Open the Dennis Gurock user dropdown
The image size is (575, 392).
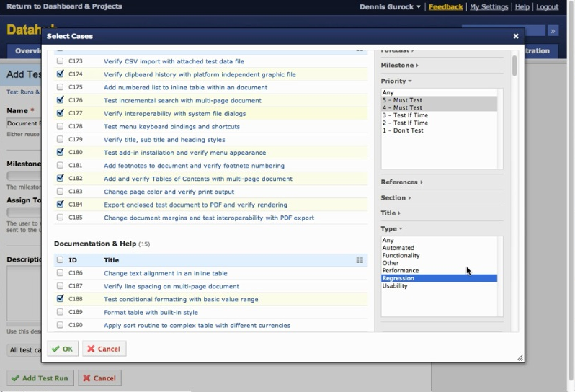390,7
